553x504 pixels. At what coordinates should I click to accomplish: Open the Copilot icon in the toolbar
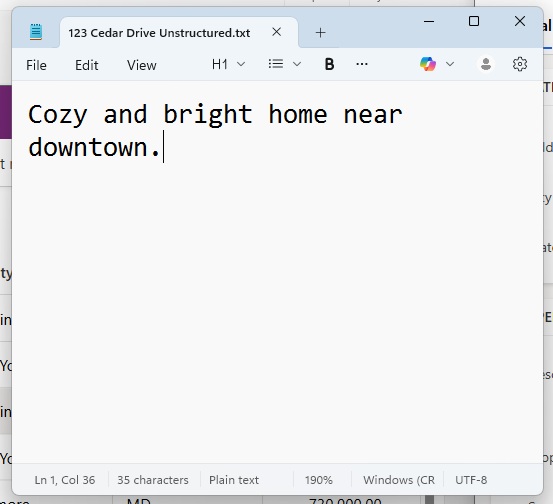click(x=428, y=64)
